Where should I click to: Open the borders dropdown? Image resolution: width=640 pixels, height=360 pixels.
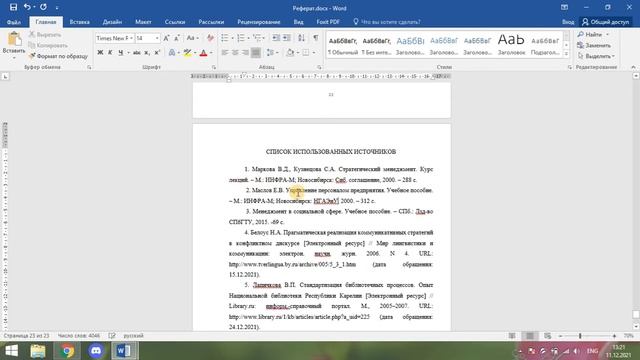[313, 53]
